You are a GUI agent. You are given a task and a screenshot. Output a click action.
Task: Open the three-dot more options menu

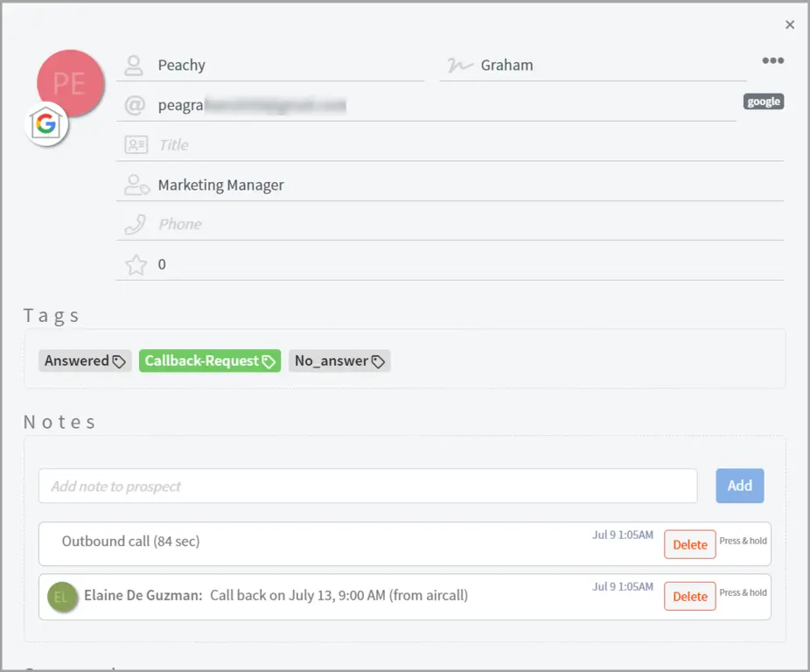(772, 60)
